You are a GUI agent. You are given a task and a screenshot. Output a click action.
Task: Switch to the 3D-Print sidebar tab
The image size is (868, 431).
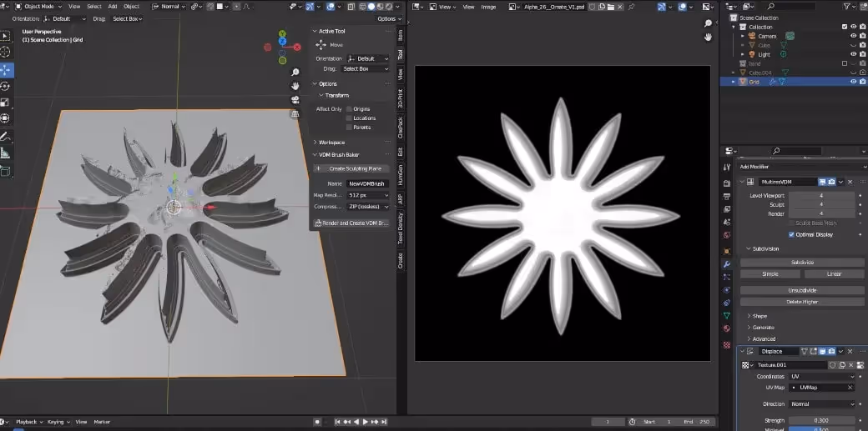(401, 98)
